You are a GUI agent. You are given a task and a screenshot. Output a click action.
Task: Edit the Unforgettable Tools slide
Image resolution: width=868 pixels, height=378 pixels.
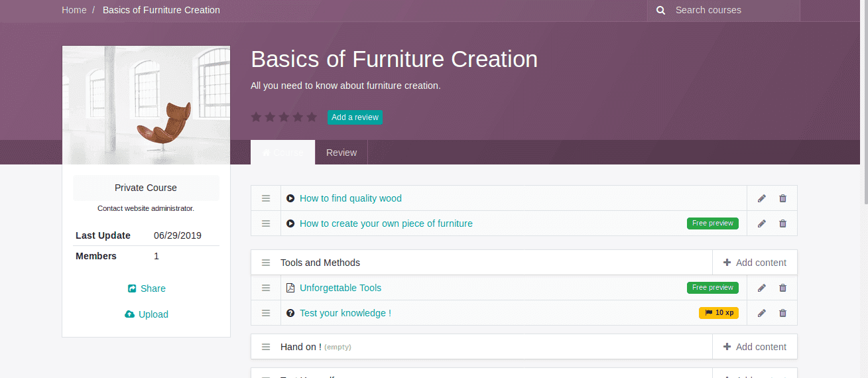(x=762, y=288)
